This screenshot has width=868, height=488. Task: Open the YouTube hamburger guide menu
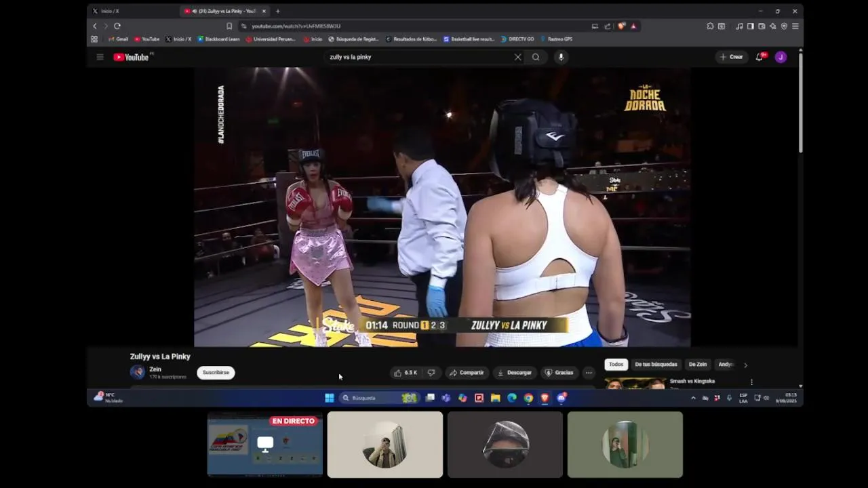coord(100,57)
